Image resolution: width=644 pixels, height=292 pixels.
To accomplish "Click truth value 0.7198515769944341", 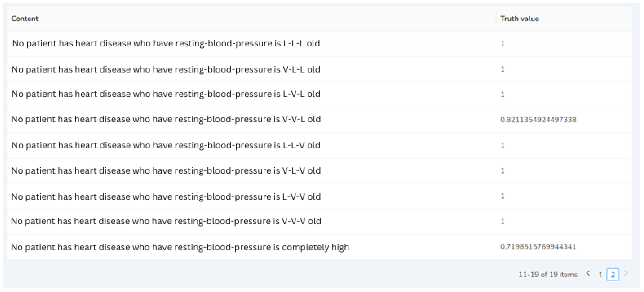I will (538, 247).
